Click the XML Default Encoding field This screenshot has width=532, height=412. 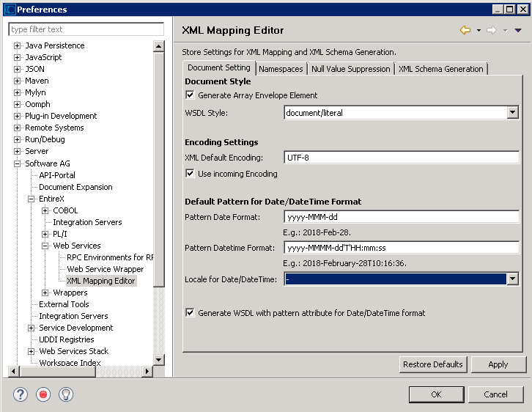(402, 158)
